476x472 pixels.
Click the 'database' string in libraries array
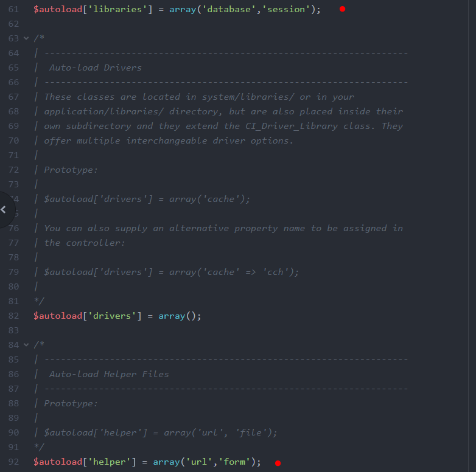230,9
